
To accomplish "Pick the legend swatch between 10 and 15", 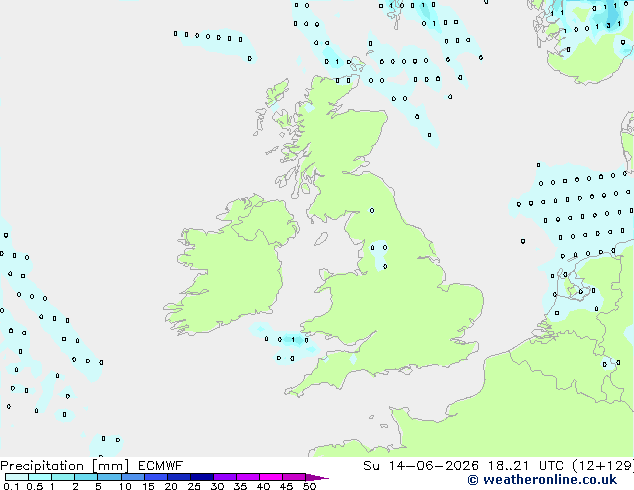I will tap(133, 477).
